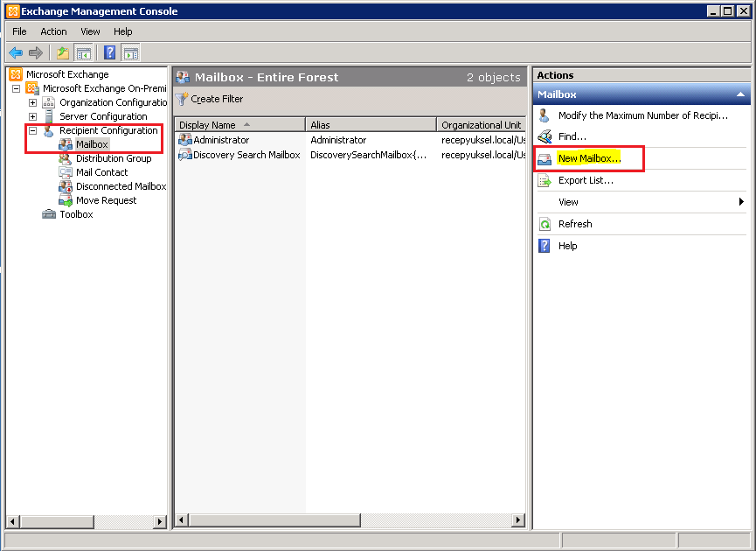Click the Refresh action label
This screenshot has width=756, height=551.
[575, 224]
